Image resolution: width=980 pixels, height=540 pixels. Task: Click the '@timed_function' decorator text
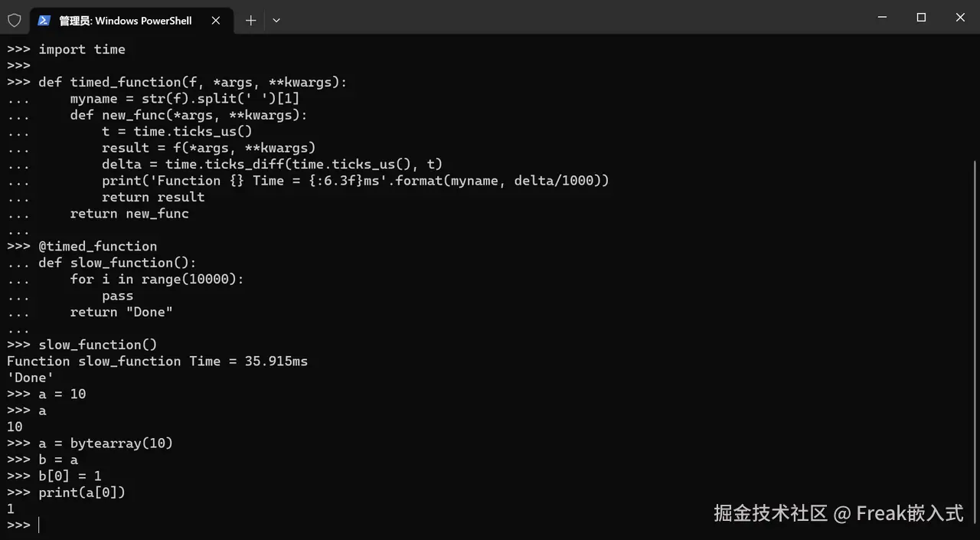coord(98,246)
